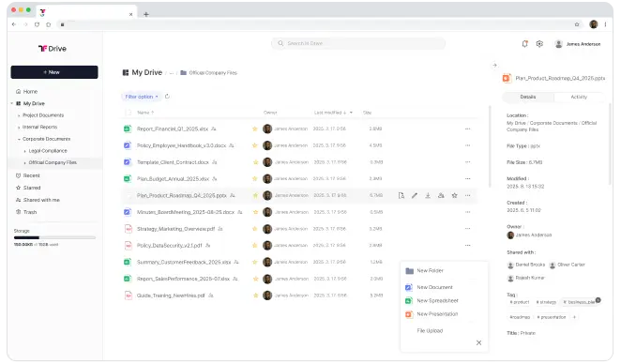Click the browser bookmark star icon
This screenshot has width=621, height=364.
tap(577, 24)
